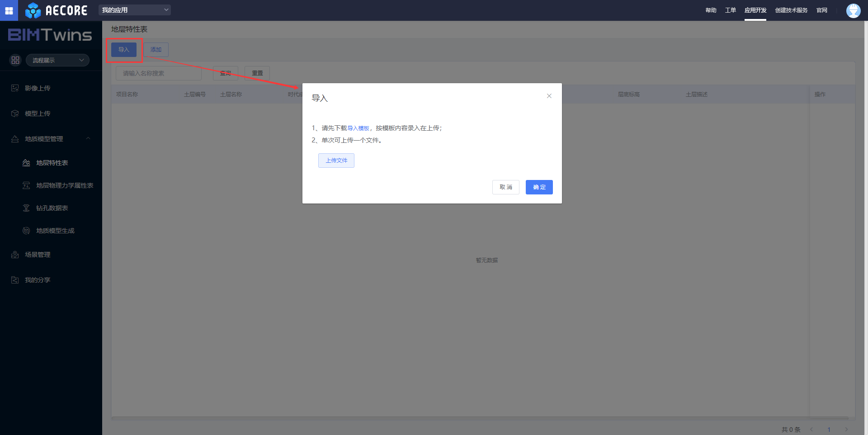Click the AECORE logo icon

pos(33,10)
